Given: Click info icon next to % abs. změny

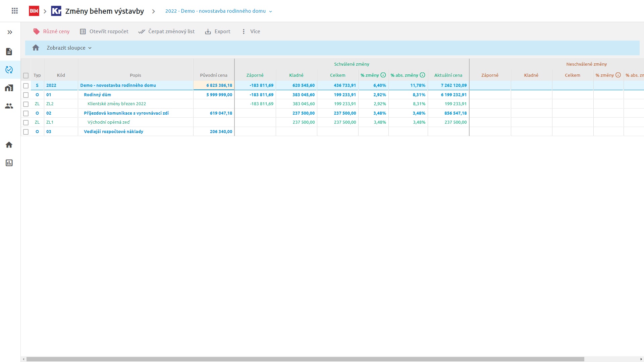Looking at the screenshot, I should [x=422, y=75].
